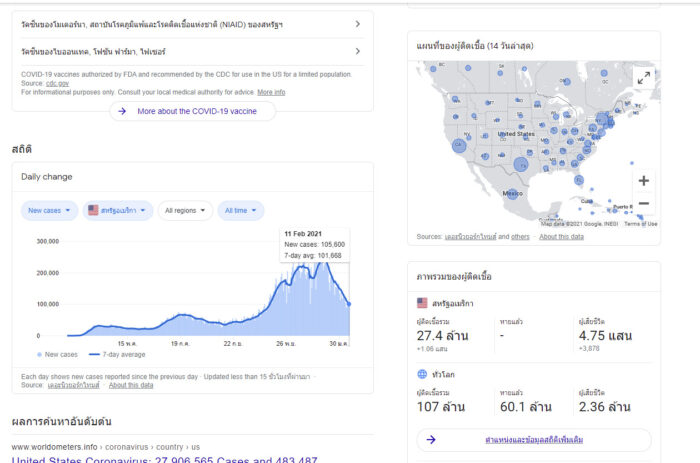
Task: Zoom out on the infection map
Action: (x=643, y=203)
